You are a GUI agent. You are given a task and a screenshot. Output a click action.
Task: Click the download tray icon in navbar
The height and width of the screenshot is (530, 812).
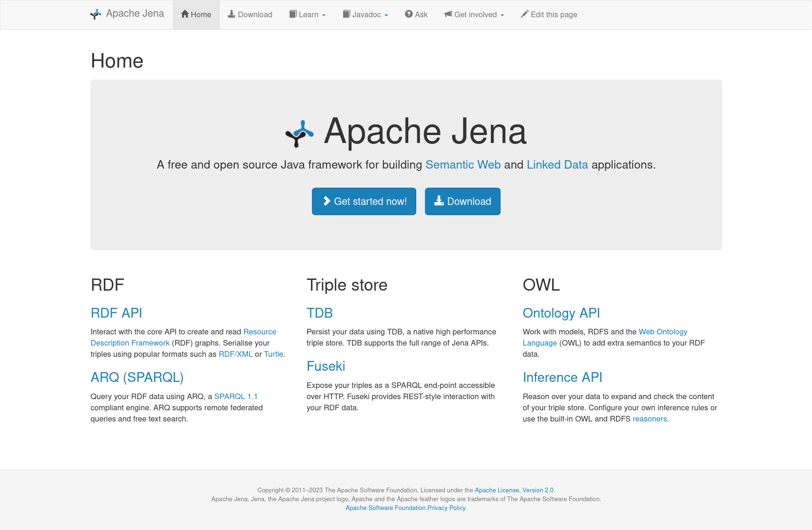point(231,14)
